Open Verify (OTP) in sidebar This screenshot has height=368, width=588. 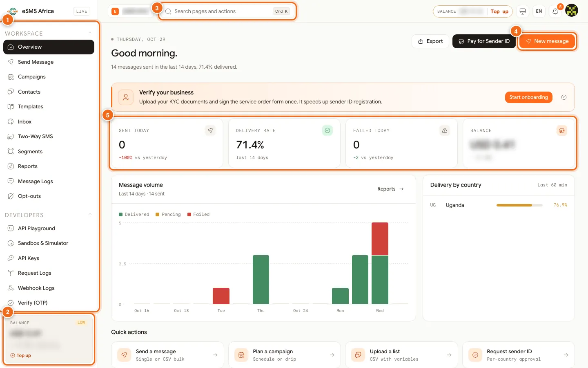click(x=49, y=303)
